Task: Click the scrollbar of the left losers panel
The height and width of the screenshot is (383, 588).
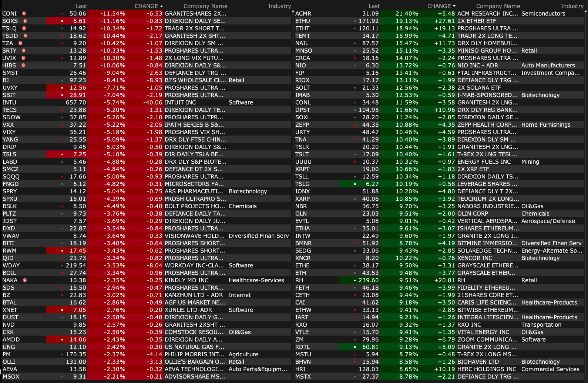Action: point(293,185)
